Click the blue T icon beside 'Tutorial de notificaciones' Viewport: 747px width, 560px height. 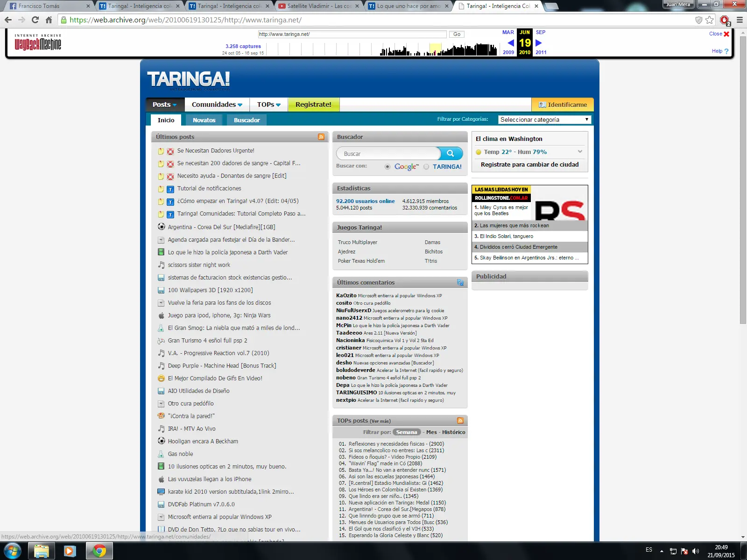(x=170, y=189)
